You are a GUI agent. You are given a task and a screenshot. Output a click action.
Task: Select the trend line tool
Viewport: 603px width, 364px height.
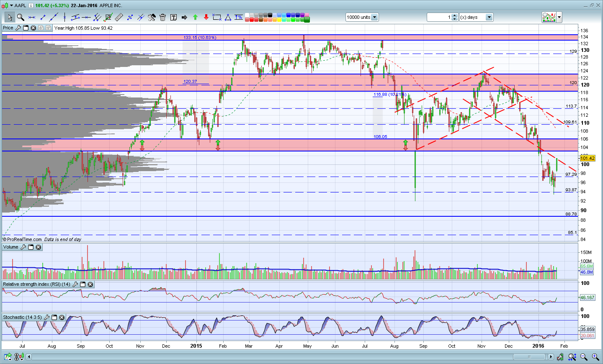coord(54,17)
